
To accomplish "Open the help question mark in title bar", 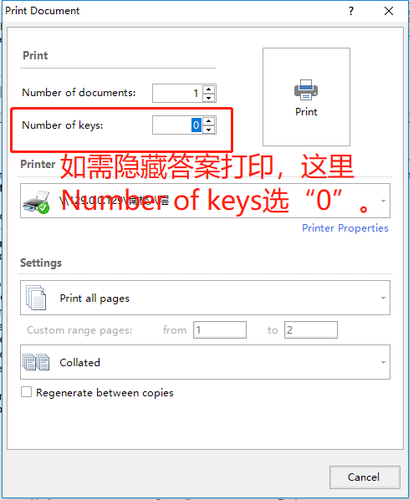I will tap(351, 11).
